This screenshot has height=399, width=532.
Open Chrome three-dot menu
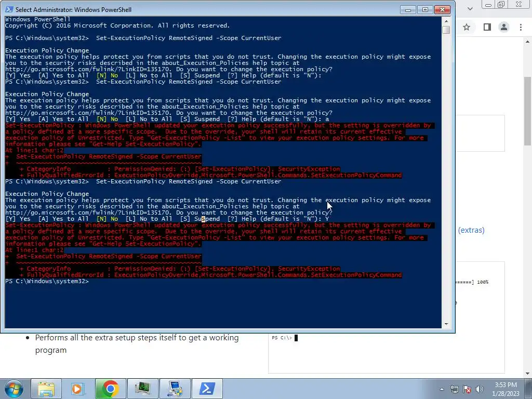[x=521, y=27]
